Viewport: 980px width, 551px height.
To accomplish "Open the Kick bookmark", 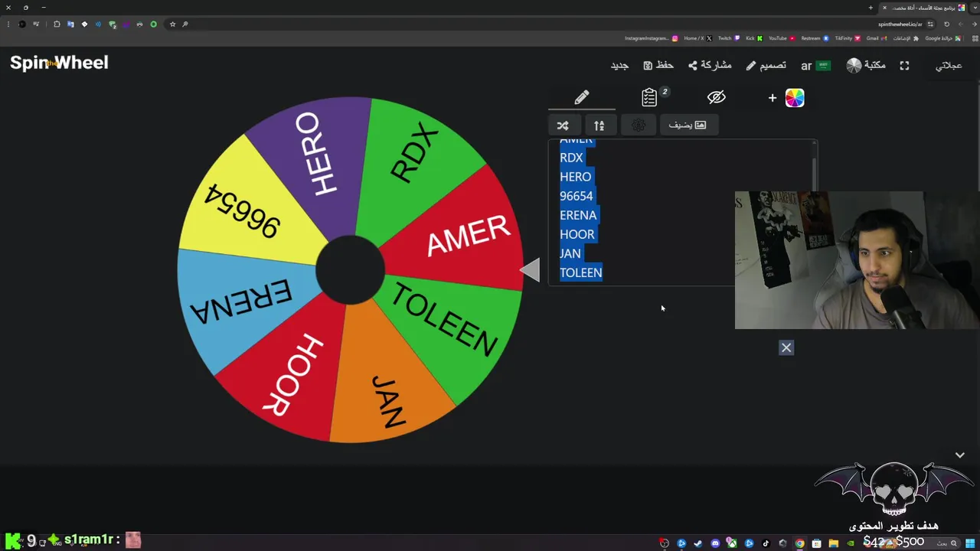I will [x=755, y=38].
